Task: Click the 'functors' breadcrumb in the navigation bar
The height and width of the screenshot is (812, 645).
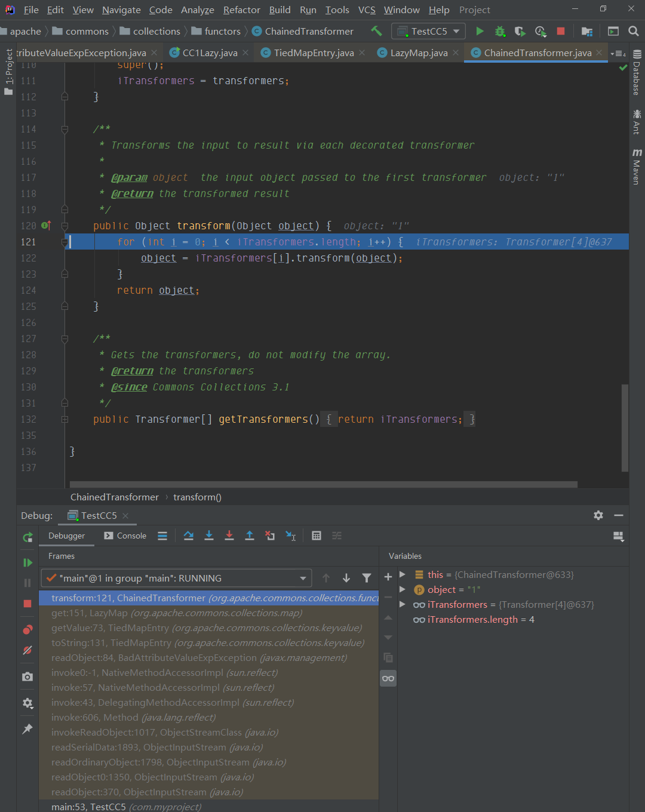Action: coord(216,31)
